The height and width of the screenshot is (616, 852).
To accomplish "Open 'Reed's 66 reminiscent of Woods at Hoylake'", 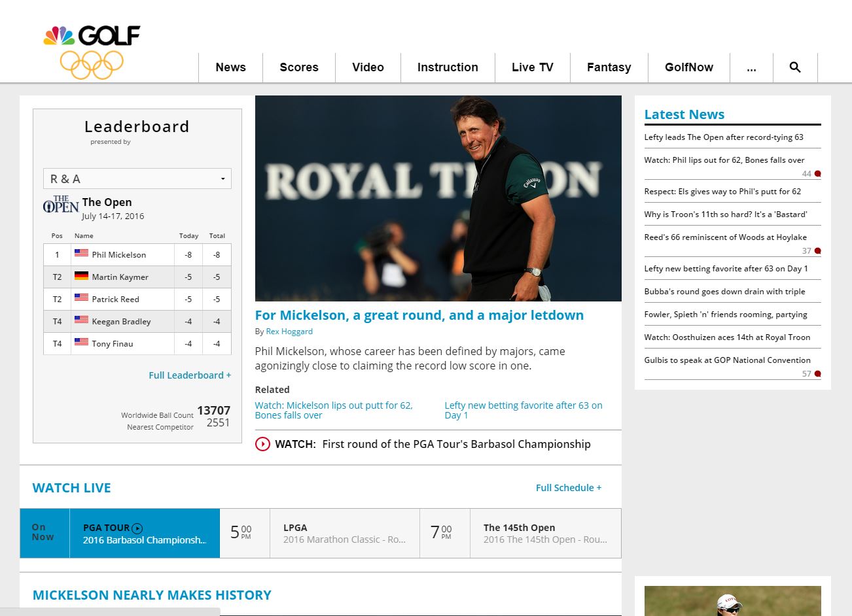I will (x=726, y=237).
